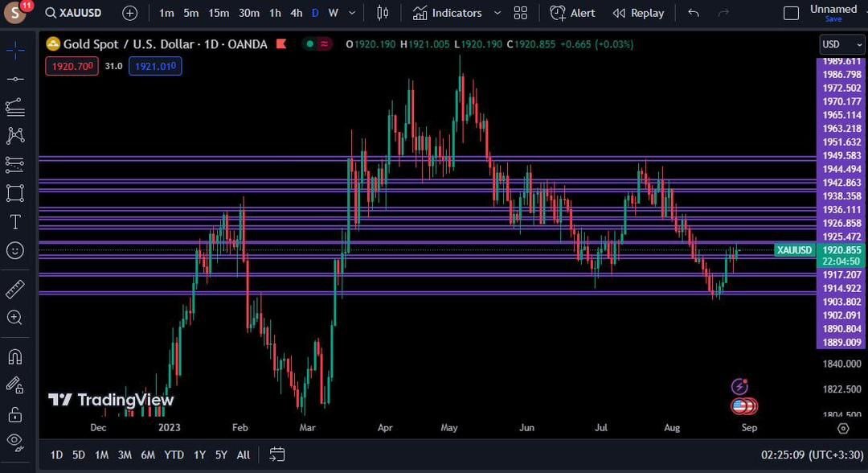Viewport: 868px width, 473px height.
Task: Open the emoji icons tool
Action: (x=15, y=250)
